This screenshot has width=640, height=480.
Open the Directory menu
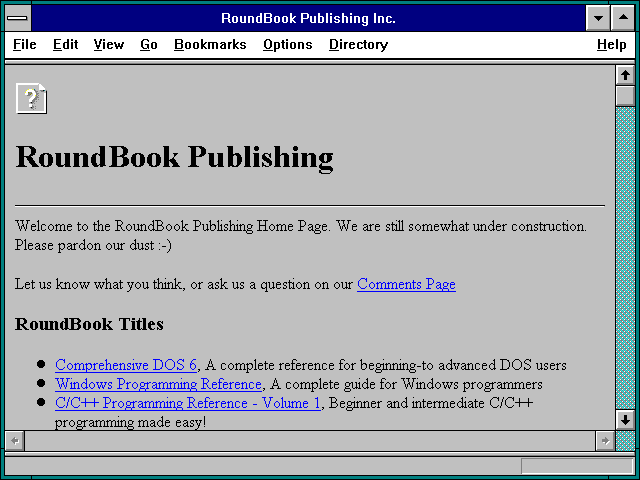[x=358, y=44]
